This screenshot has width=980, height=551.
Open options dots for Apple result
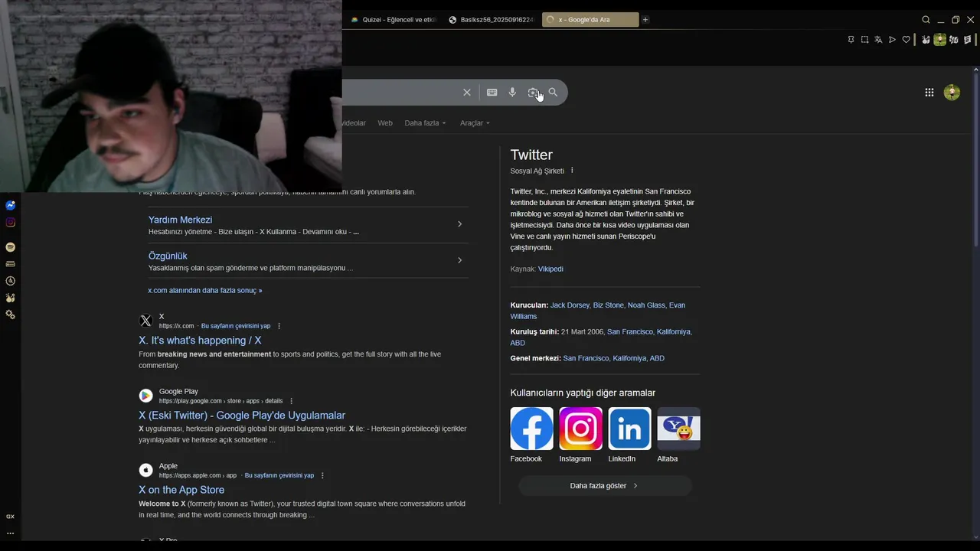tap(322, 475)
